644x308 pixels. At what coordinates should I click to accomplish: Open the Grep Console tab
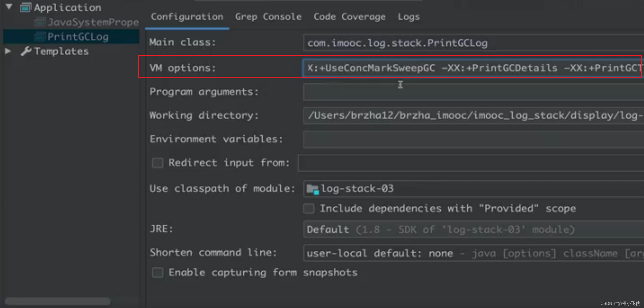tap(268, 17)
